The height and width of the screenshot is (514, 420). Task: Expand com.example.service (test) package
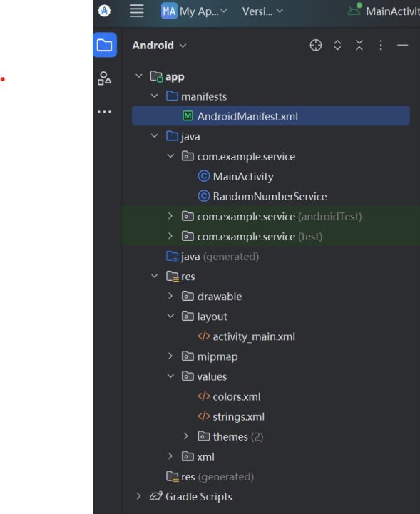[x=170, y=236]
